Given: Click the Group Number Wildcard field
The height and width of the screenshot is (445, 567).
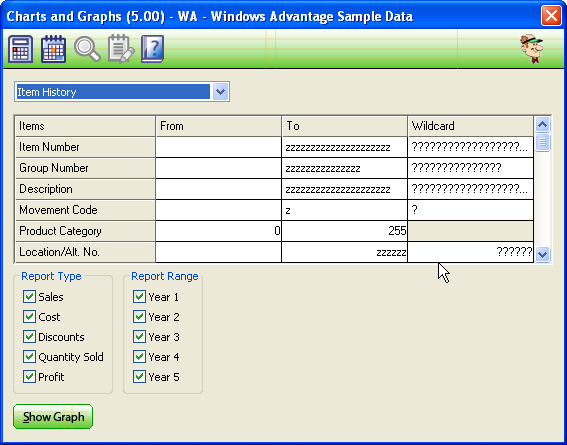Looking at the screenshot, I should 470,168.
